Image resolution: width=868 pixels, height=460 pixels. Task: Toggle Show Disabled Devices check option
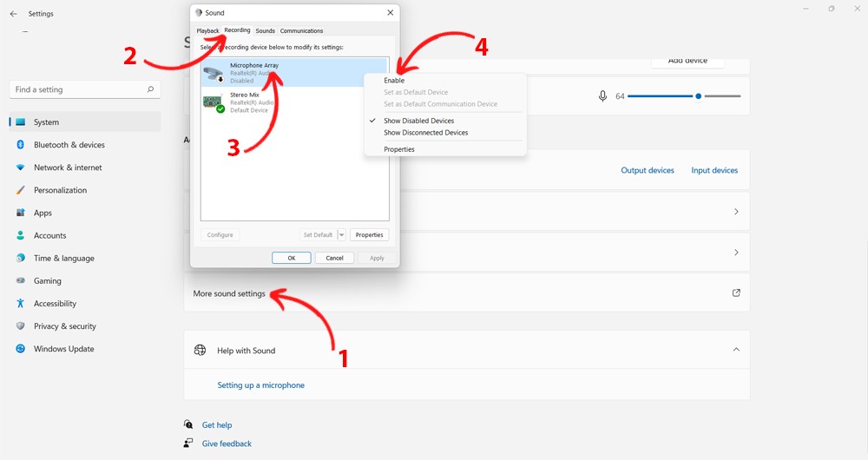point(418,121)
